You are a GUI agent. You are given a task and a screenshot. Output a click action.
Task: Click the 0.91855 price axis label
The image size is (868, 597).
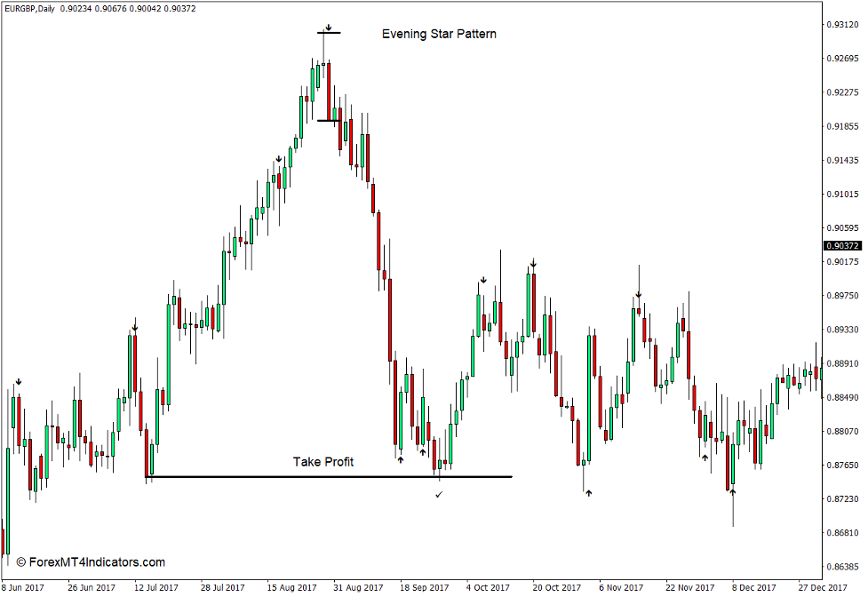[x=842, y=126]
